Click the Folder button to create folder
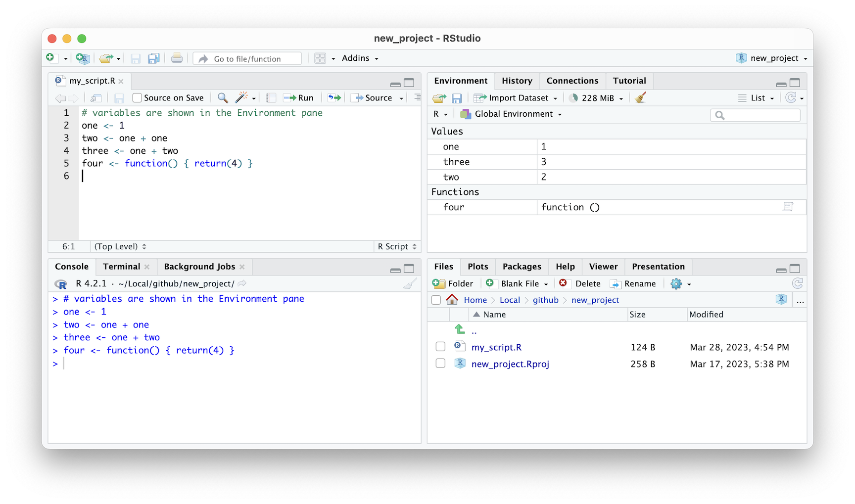This screenshot has width=855, height=504. pyautogui.click(x=453, y=283)
